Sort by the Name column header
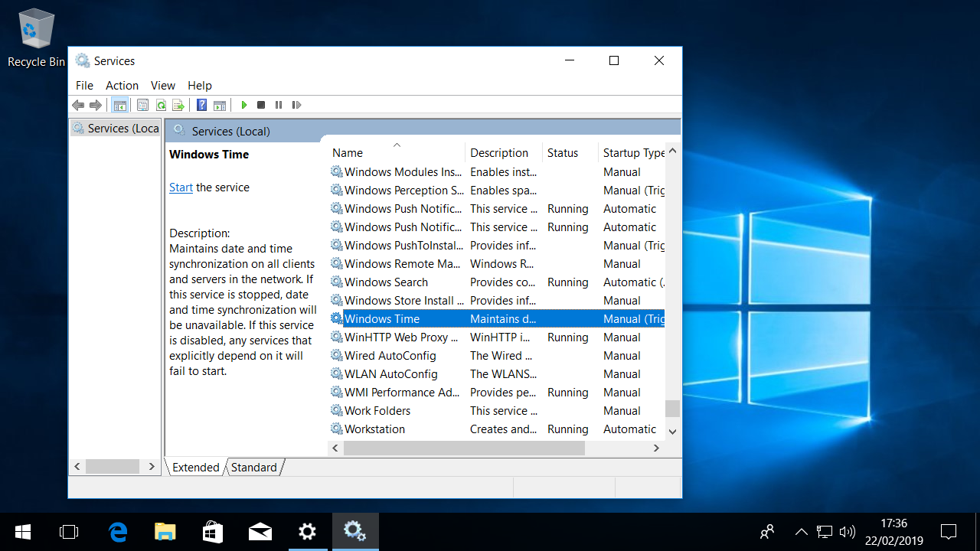The height and width of the screenshot is (551, 980). 397,153
